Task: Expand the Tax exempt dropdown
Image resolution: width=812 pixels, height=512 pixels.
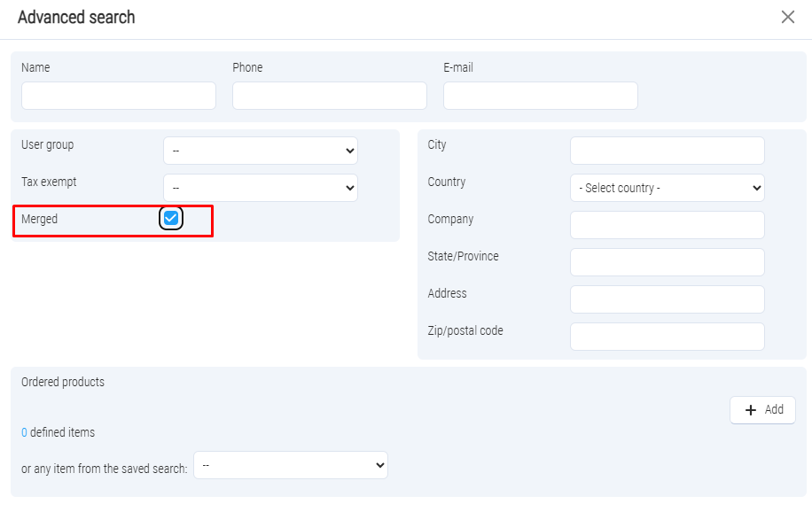Action: (x=260, y=188)
